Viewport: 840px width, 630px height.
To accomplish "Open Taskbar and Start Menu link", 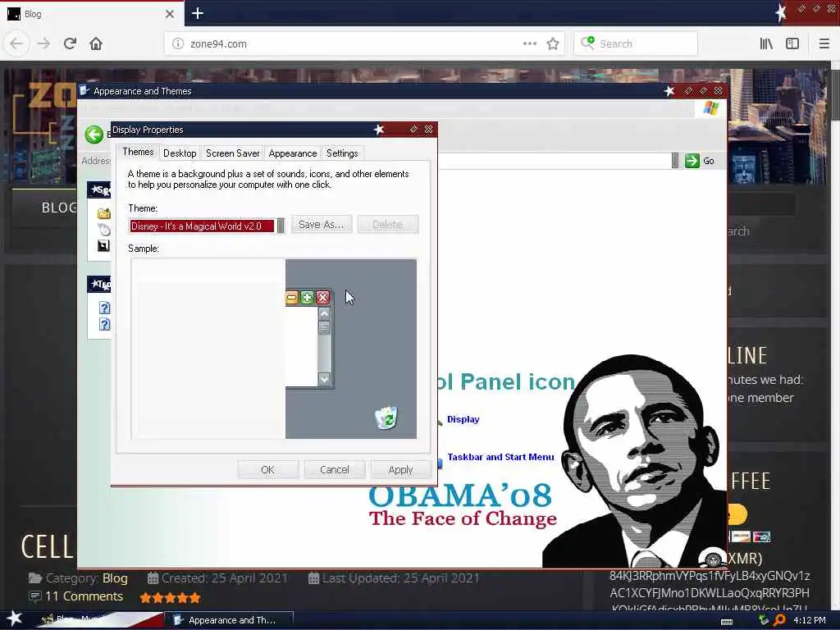I will pos(500,457).
